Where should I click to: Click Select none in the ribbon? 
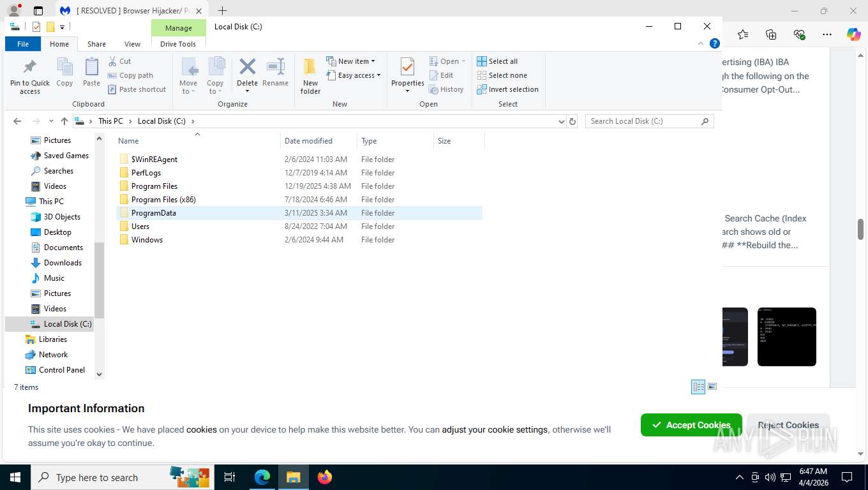pos(502,75)
